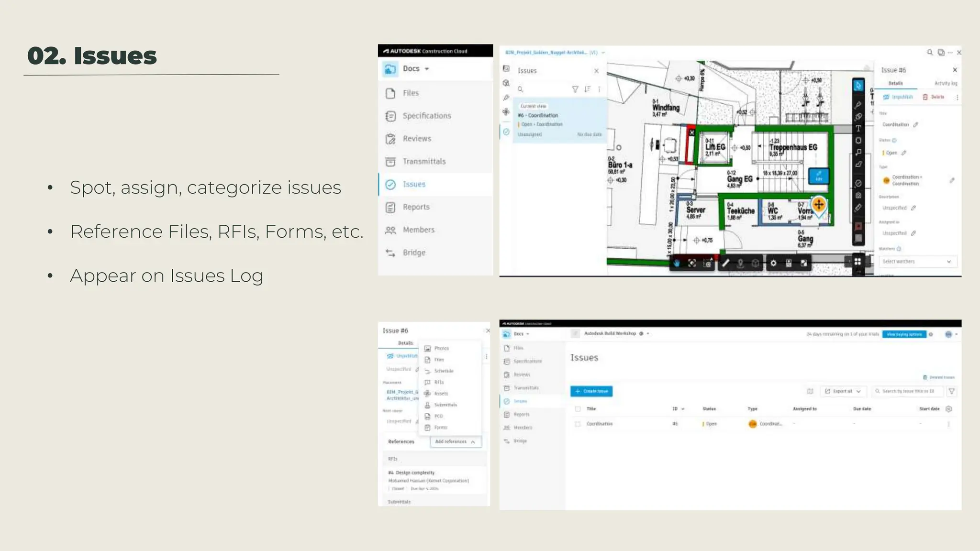Choose RFIs from Add references menu

coord(434,383)
